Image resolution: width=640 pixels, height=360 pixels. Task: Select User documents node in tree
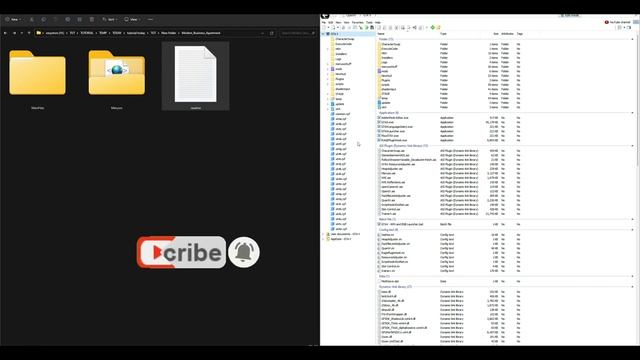click(345, 234)
